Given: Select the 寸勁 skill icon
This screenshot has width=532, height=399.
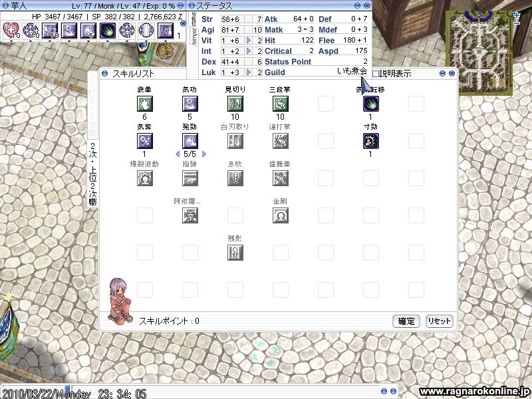Looking at the screenshot, I should (371, 141).
